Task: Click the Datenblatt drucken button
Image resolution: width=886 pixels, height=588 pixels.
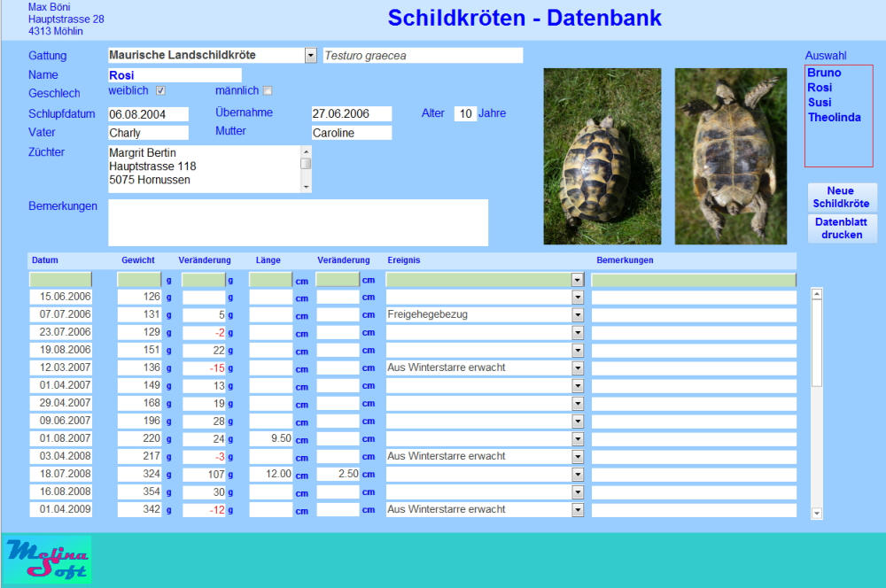Action: 842,228
